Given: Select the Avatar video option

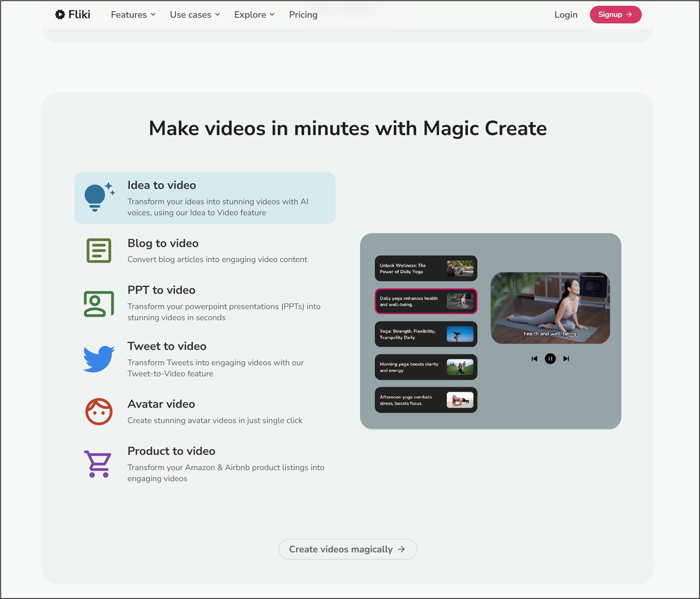Looking at the screenshot, I should click(x=205, y=411).
